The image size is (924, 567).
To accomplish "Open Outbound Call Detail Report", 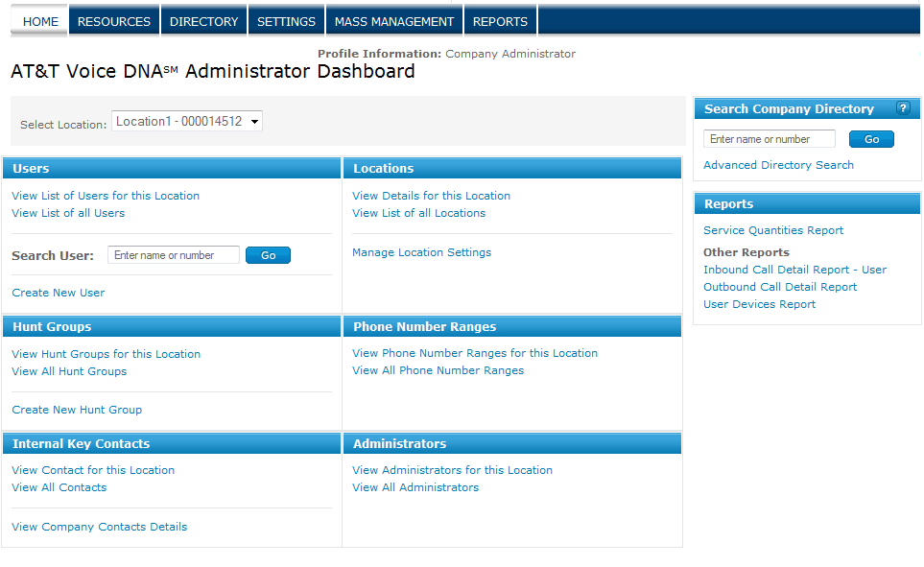I will tap(780, 287).
